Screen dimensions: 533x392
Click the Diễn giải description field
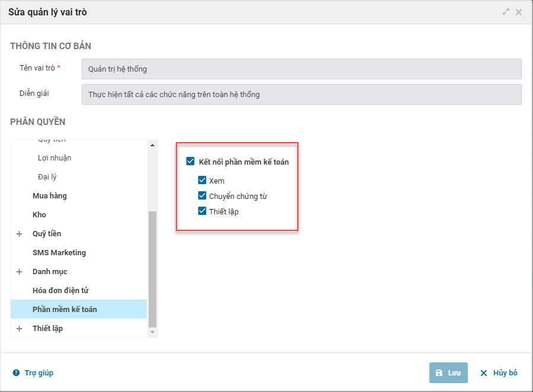(x=301, y=94)
